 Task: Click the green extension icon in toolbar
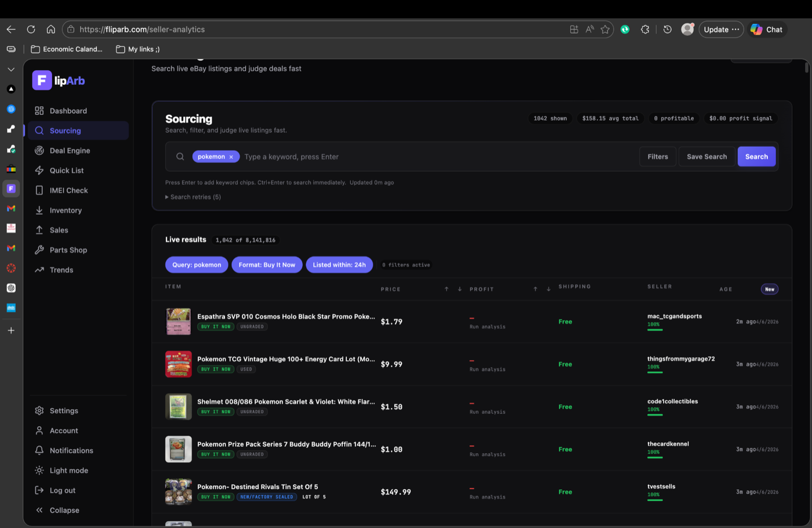click(625, 30)
